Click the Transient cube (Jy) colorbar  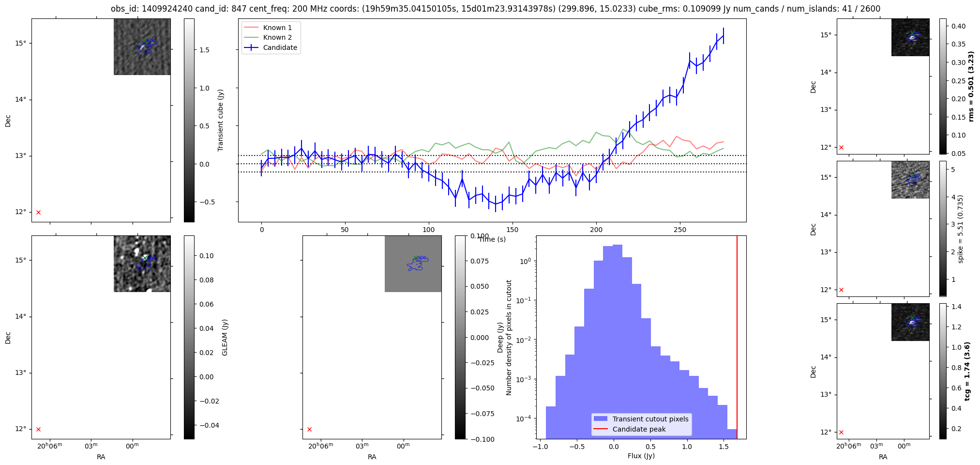click(189, 120)
